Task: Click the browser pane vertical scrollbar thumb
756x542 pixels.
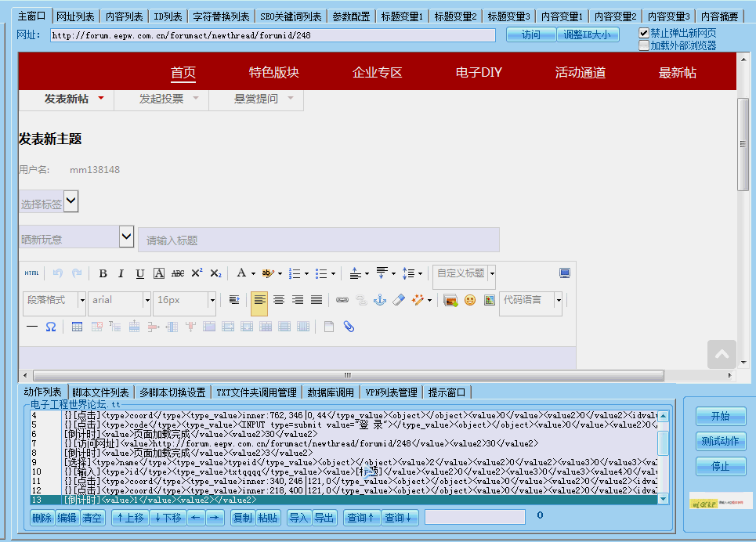Action: click(743, 144)
